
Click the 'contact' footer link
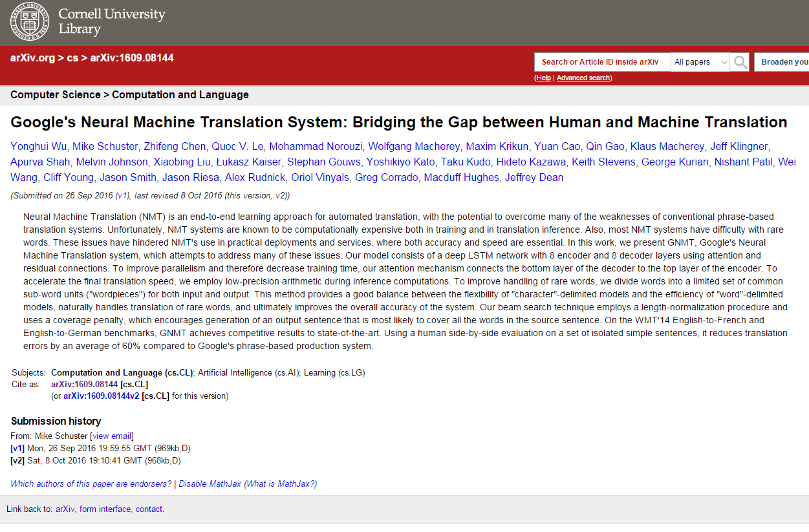click(149, 509)
